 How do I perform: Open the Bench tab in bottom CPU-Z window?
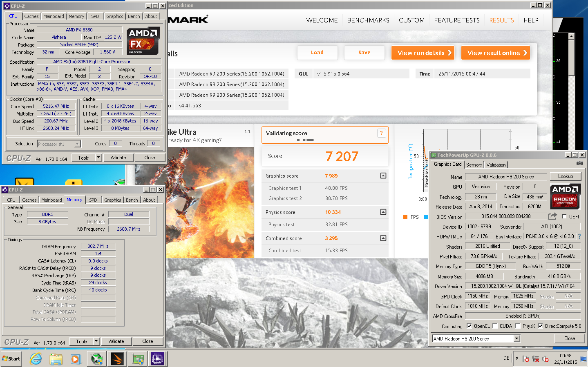[x=132, y=200]
